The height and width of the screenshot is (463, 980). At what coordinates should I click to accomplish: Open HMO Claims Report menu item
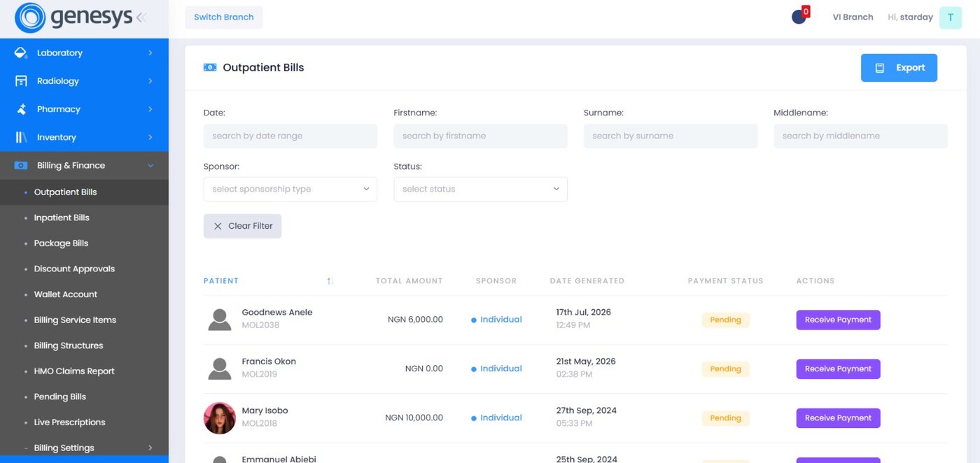84,371
